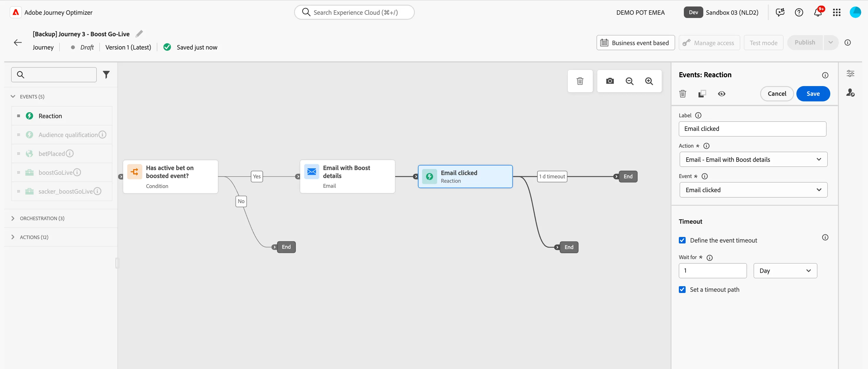The height and width of the screenshot is (369, 868).
Task: Select the Email clicked Reaction node
Action: coord(465,176)
